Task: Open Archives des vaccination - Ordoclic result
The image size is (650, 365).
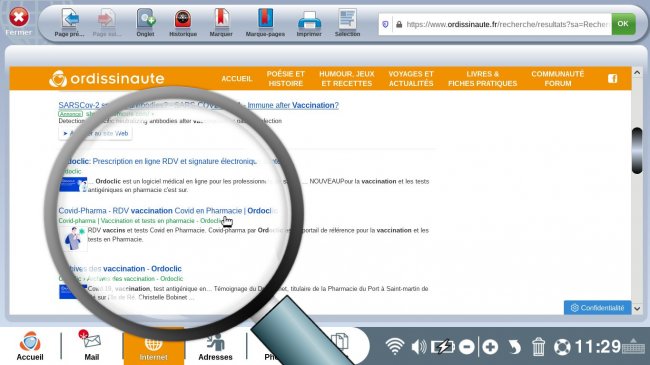Action: pyautogui.click(x=120, y=269)
